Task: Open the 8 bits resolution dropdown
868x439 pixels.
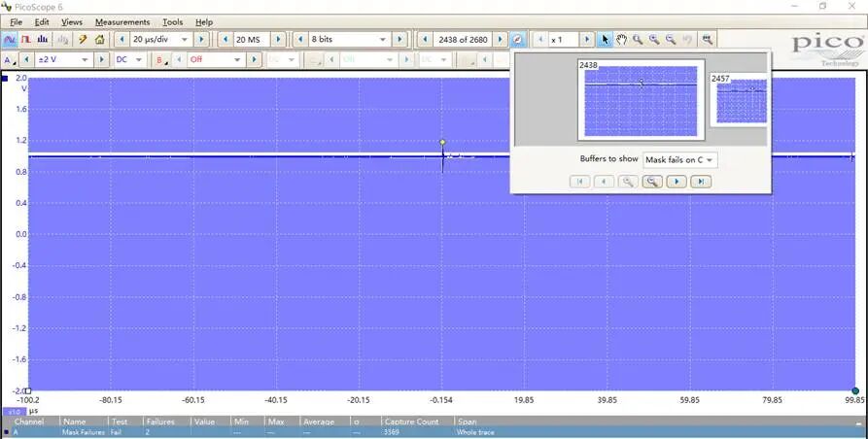Action: [x=383, y=39]
